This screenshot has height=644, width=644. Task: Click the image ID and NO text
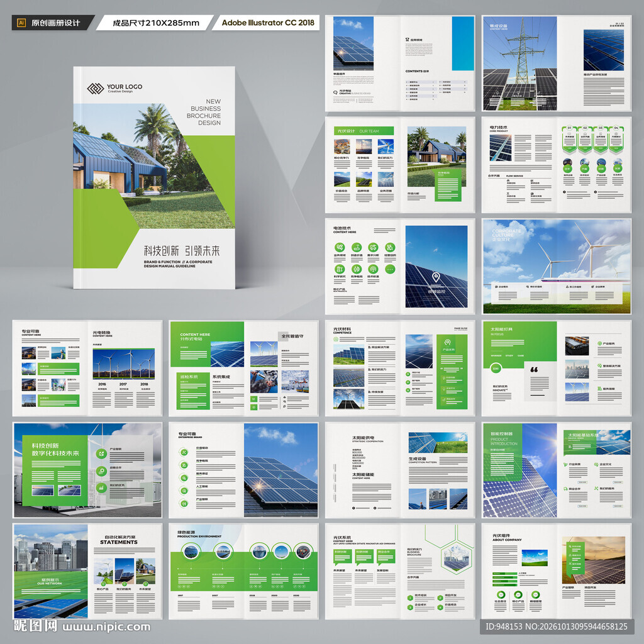click(557, 626)
